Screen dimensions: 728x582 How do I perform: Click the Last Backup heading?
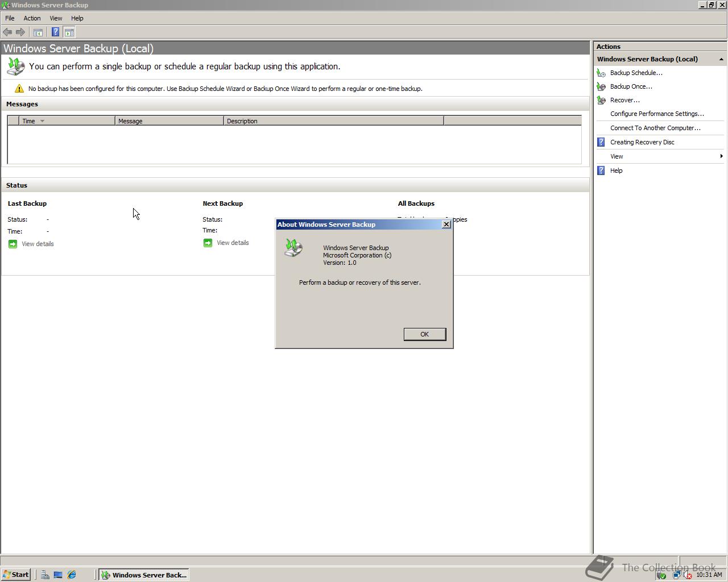(27, 203)
